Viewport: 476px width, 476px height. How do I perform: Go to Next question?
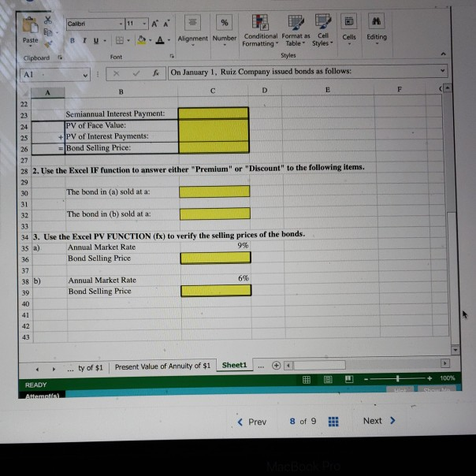click(380, 421)
